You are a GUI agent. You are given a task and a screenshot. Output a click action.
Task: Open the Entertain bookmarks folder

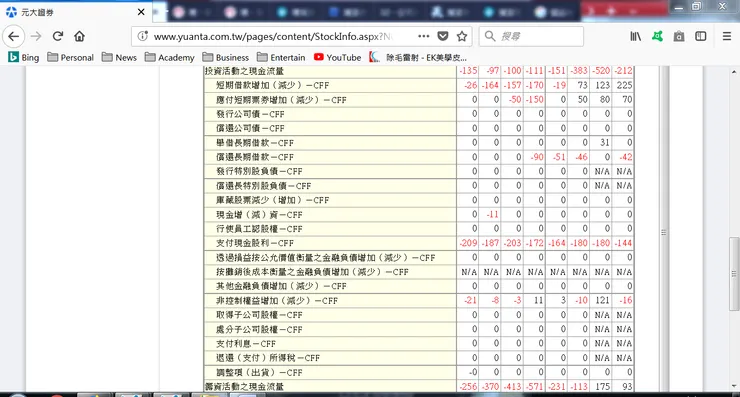coord(281,58)
